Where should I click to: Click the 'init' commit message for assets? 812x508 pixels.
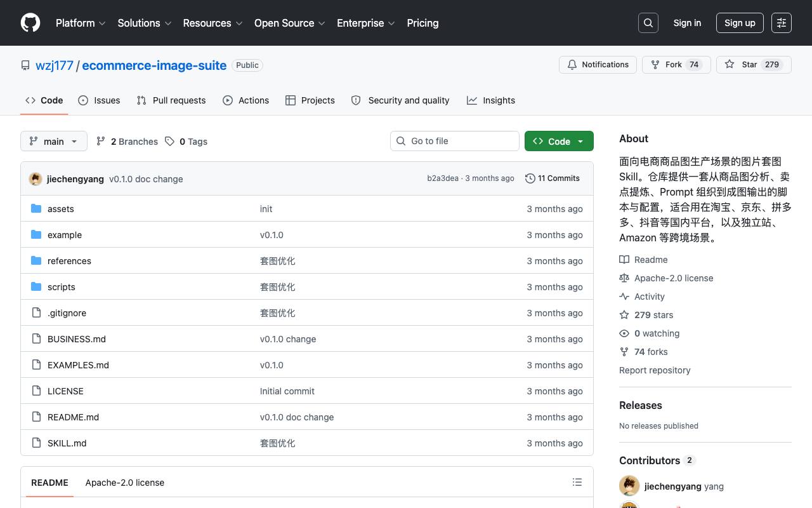[266, 209]
